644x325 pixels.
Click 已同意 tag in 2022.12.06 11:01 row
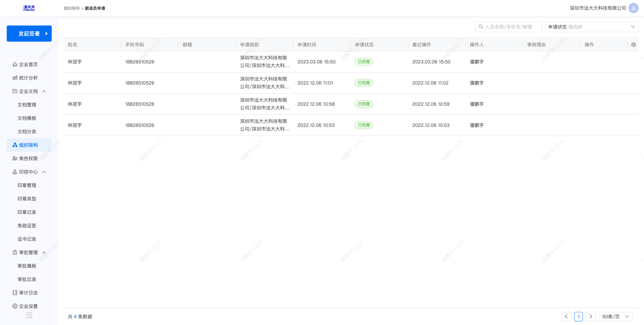(x=364, y=83)
